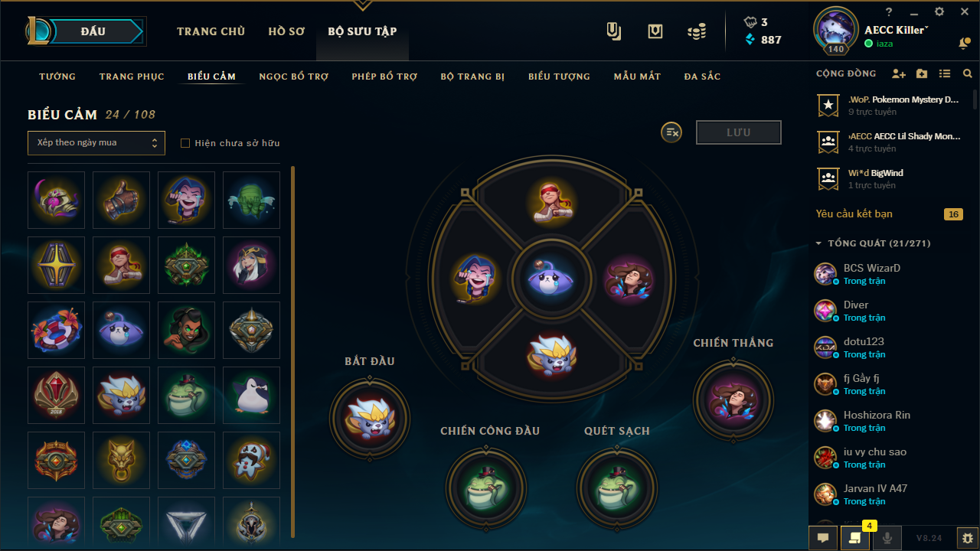Select the penguin emote thumbnail
Screen dimensions: 980x551
tap(251, 396)
